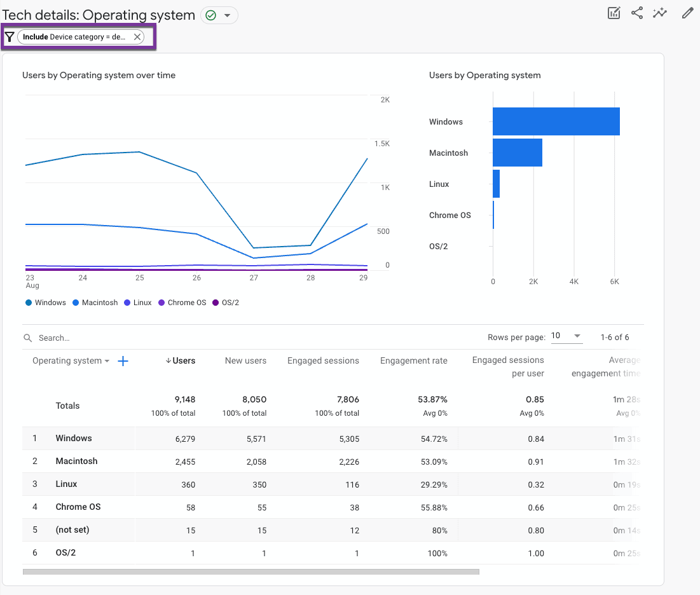Click the share this report icon
The height and width of the screenshot is (595, 700).
point(637,13)
